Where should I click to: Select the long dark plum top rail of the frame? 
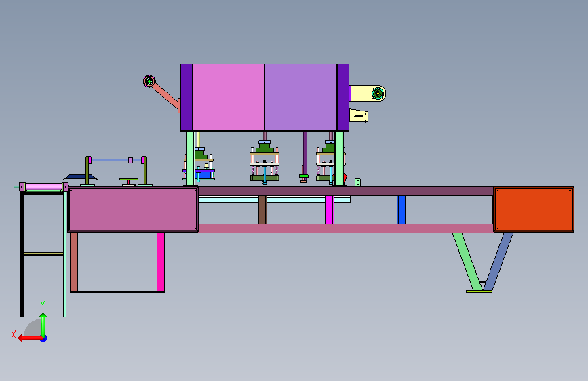345,191
